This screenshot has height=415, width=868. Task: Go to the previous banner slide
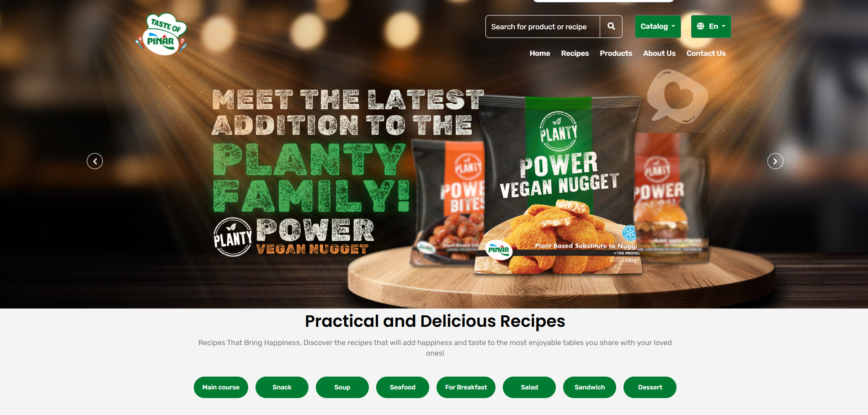[95, 161]
